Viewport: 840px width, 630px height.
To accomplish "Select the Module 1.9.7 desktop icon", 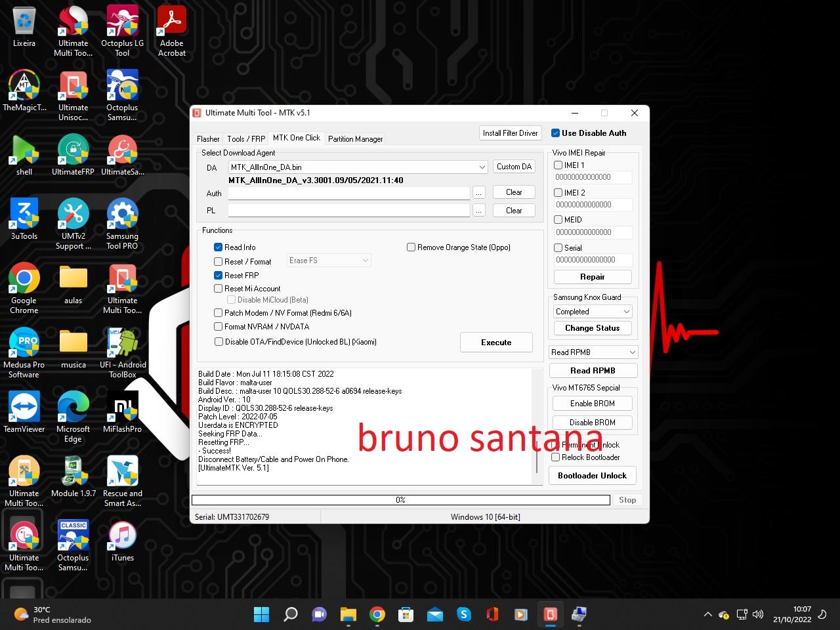I will click(73, 477).
